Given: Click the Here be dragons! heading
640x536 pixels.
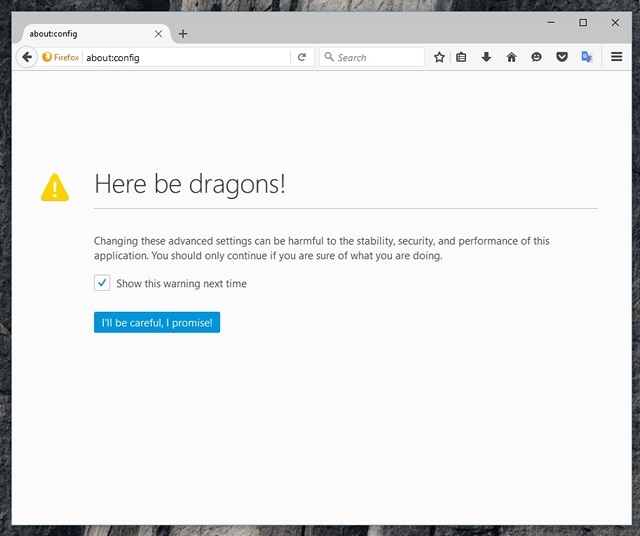Looking at the screenshot, I should click(190, 184).
